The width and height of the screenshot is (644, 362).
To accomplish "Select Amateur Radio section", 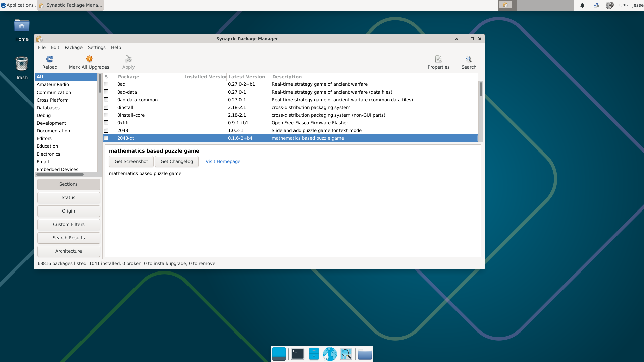I will pyautogui.click(x=66, y=84).
